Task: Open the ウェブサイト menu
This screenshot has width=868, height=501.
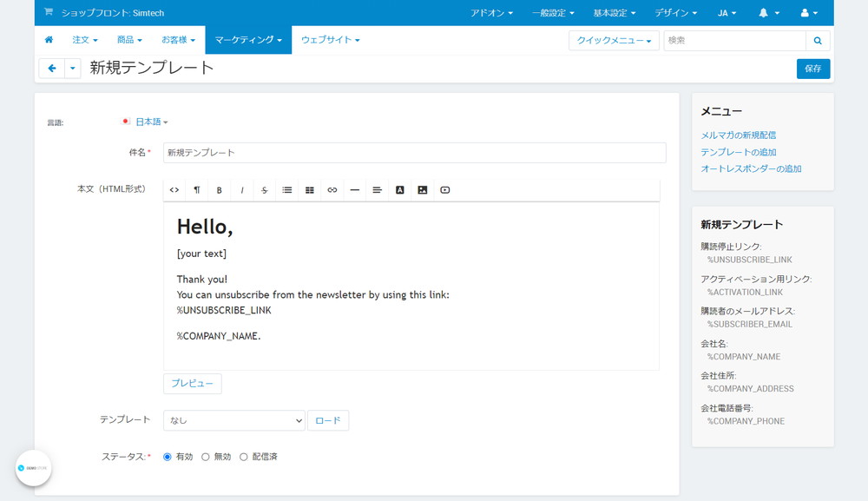Action: point(331,40)
